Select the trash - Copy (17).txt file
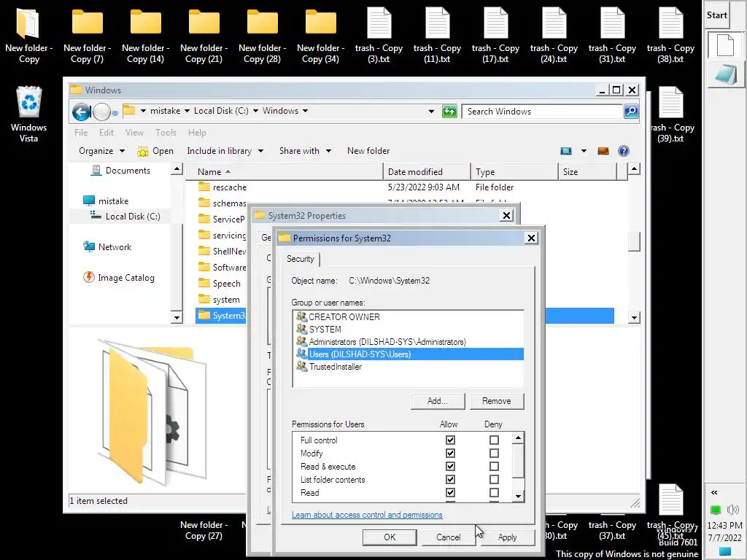This screenshot has height=560, width=747. [495, 36]
